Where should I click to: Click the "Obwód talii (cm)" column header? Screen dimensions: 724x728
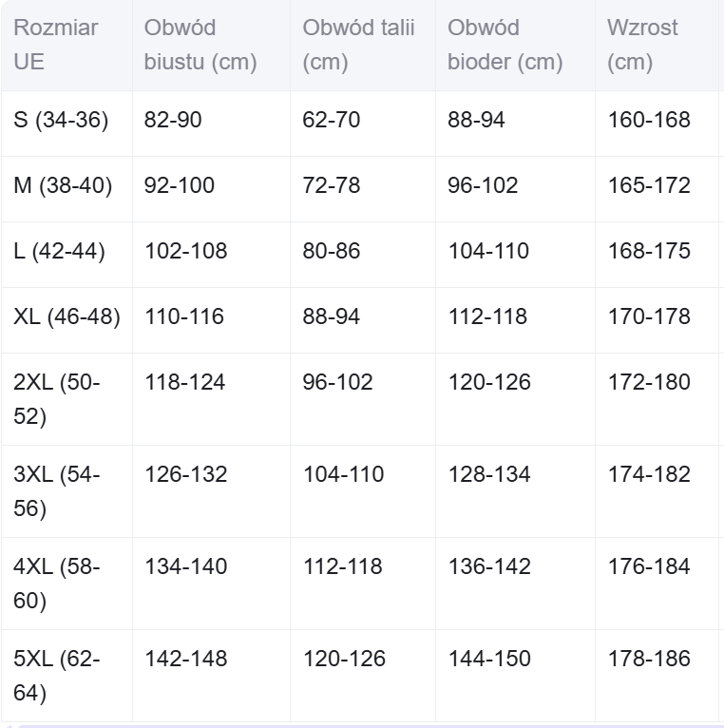coord(358,46)
